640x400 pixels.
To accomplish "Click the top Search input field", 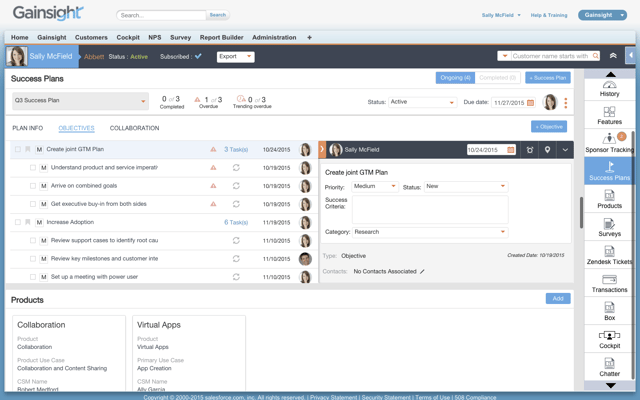I will [161, 15].
